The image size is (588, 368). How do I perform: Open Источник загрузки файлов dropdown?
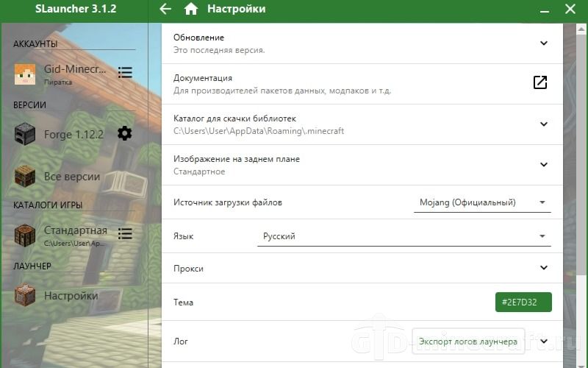(482, 203)
